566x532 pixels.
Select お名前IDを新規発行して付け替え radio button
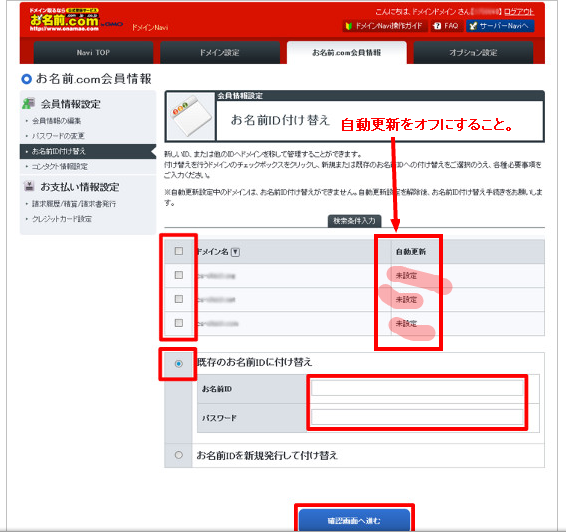coord(179,455)
